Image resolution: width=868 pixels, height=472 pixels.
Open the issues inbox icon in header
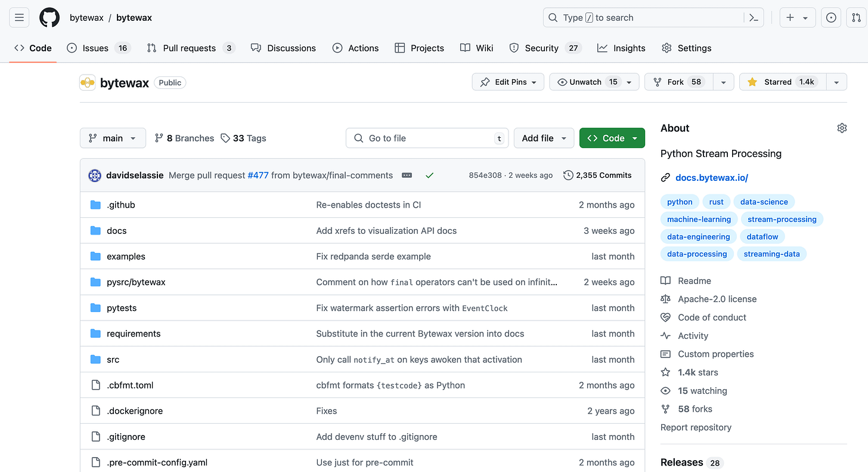point(830,18)
